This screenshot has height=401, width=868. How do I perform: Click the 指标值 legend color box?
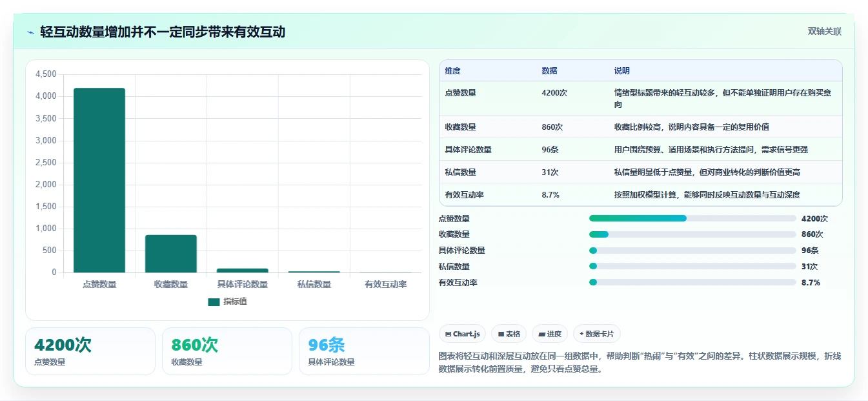214,302
